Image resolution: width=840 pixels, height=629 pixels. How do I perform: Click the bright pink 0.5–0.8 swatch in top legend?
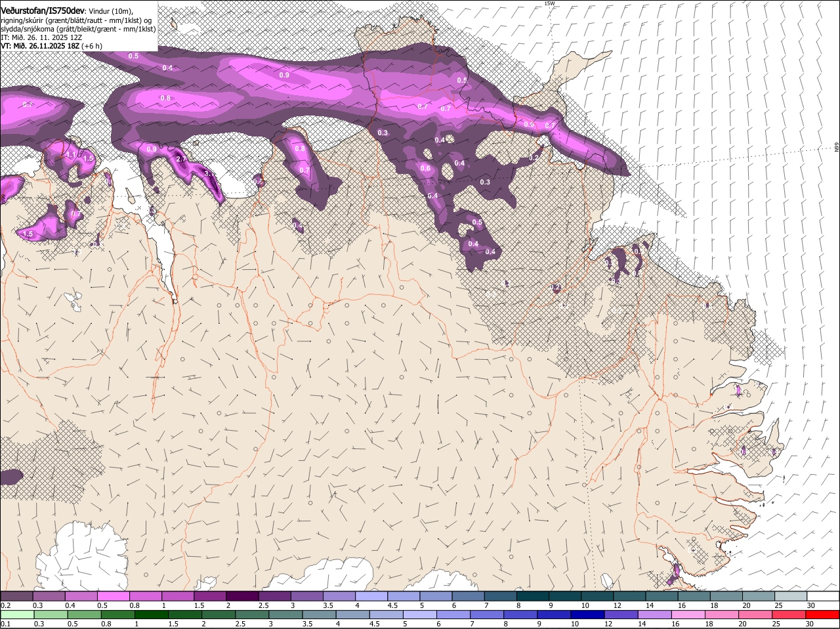pos(113,596)
